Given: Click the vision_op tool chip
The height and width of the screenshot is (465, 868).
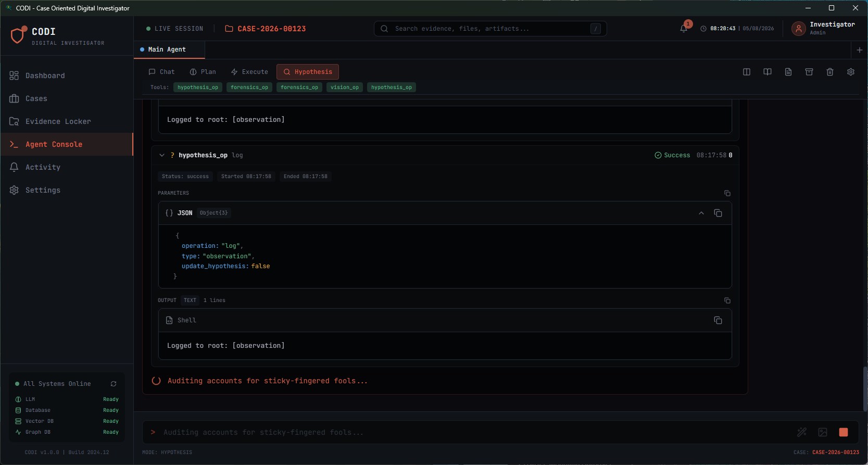Looking at the screenshot, I should click(345, 87).
